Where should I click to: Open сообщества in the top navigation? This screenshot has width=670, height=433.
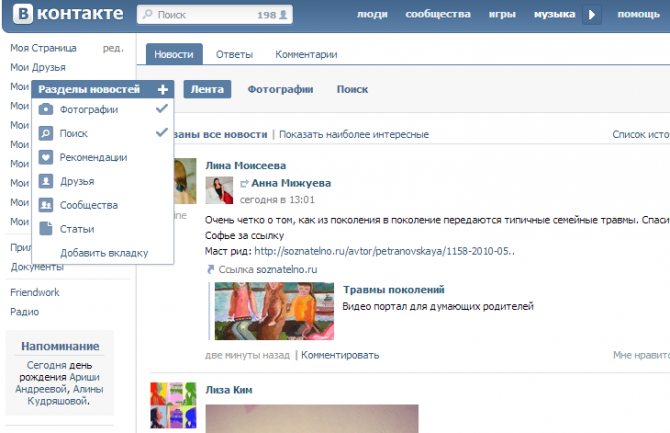point(438,14)
